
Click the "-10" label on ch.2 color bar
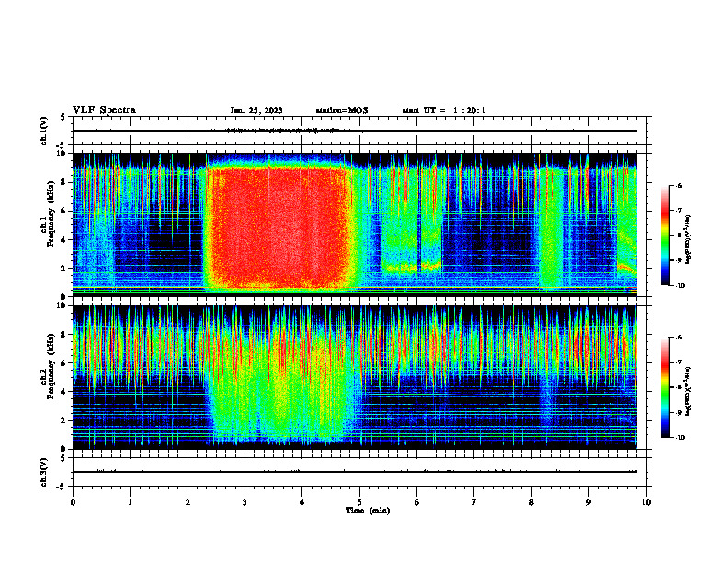coord(679,437)
